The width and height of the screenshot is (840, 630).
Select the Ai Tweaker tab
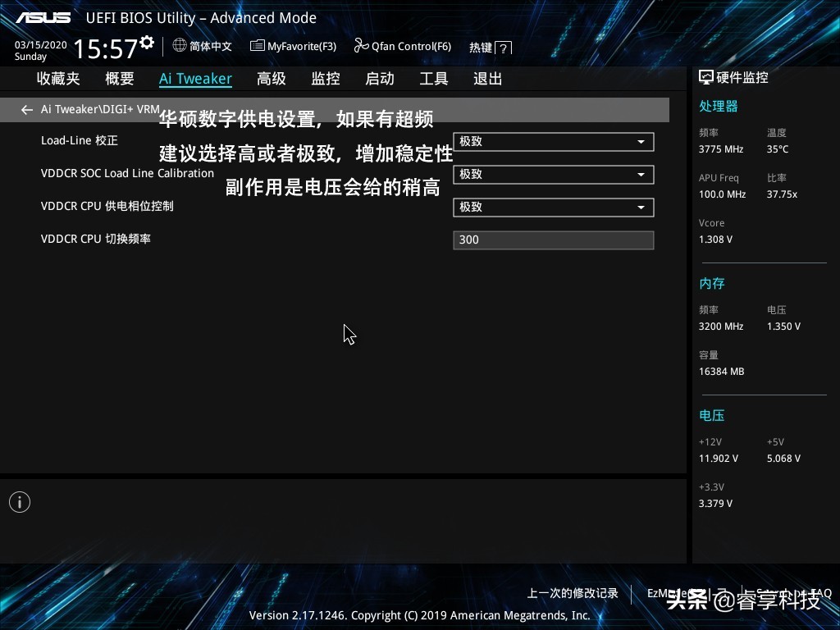(195, 79)
